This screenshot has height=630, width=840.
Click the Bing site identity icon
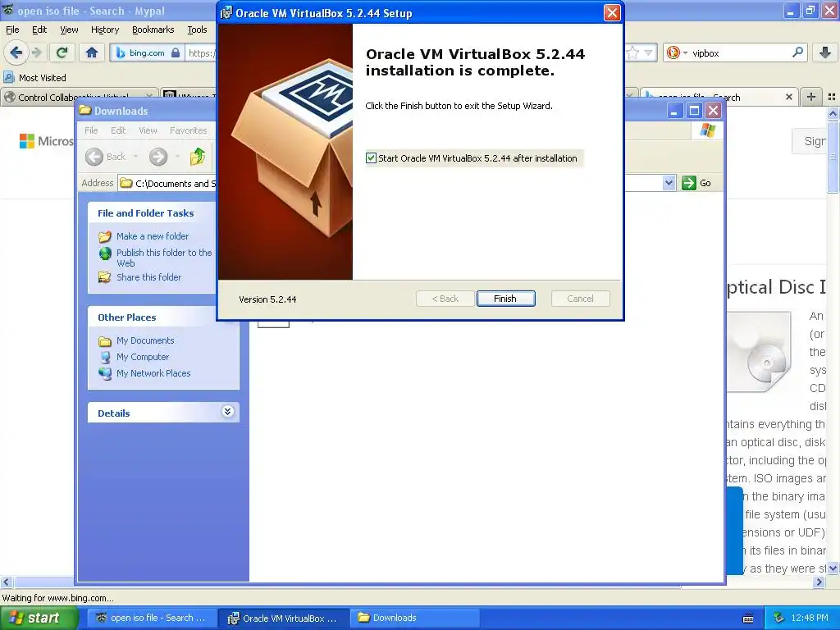(x=120, y=53)
